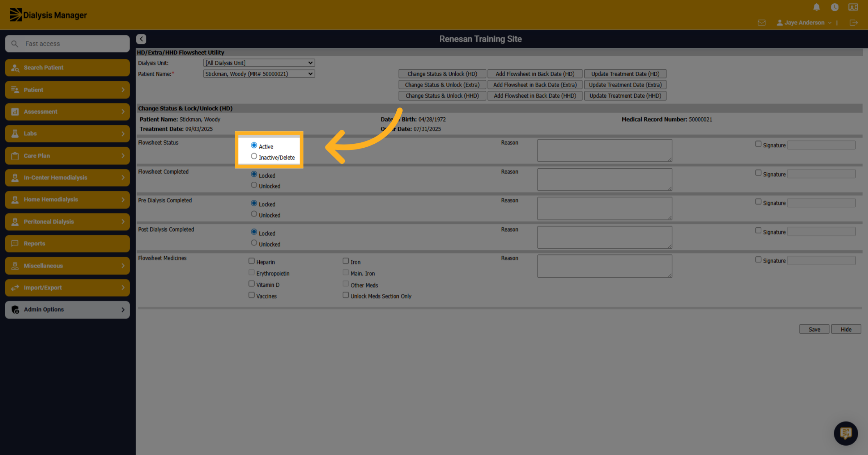This screenshot has height=455, width=868.
Task: Select Unlocked for Flowsheet Completed
Action: pyautogui.click(x=254, y=185)
